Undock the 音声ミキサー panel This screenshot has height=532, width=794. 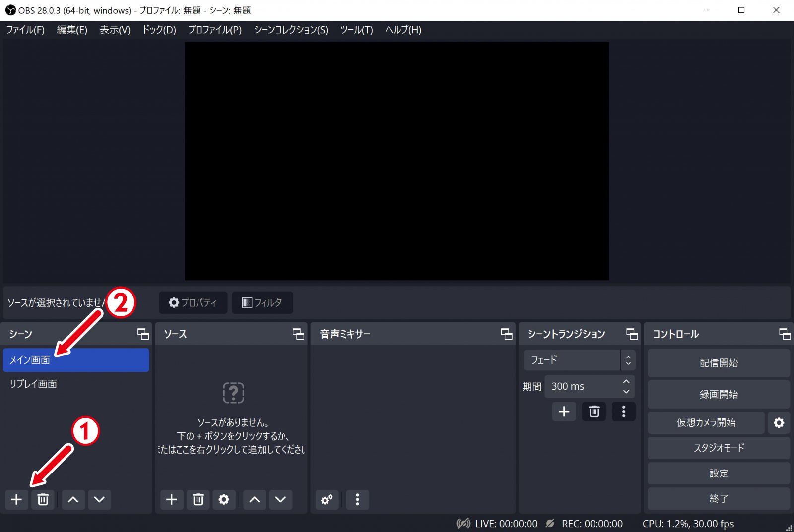click(507, 334)
